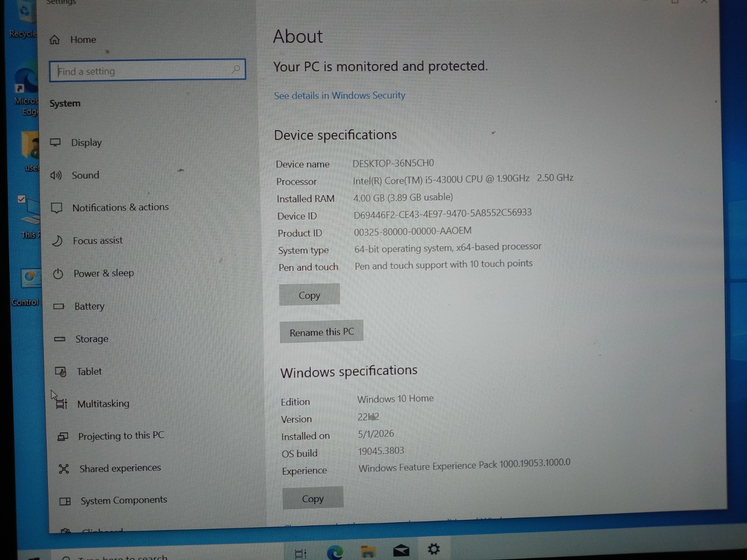Click the 4.00 GB installed RAM value
747x560 pixels.
click(x=403, y=197)
